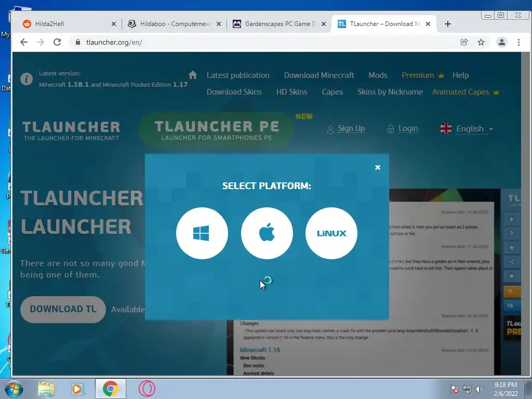Viewport: 532px width, 399px height.
Task: Open Download Minecraft menu item
Action: pyautogui.click(x=319, y=75)
